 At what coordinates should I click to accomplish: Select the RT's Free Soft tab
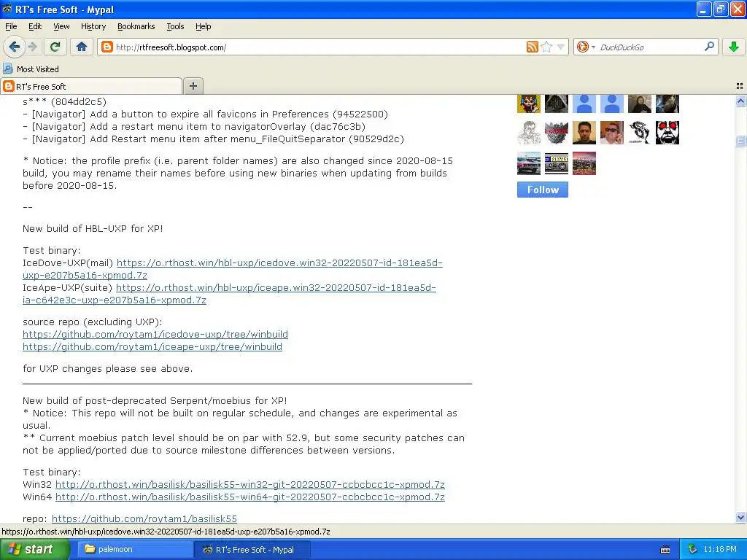pyautogui.click(x=91, y=86)
